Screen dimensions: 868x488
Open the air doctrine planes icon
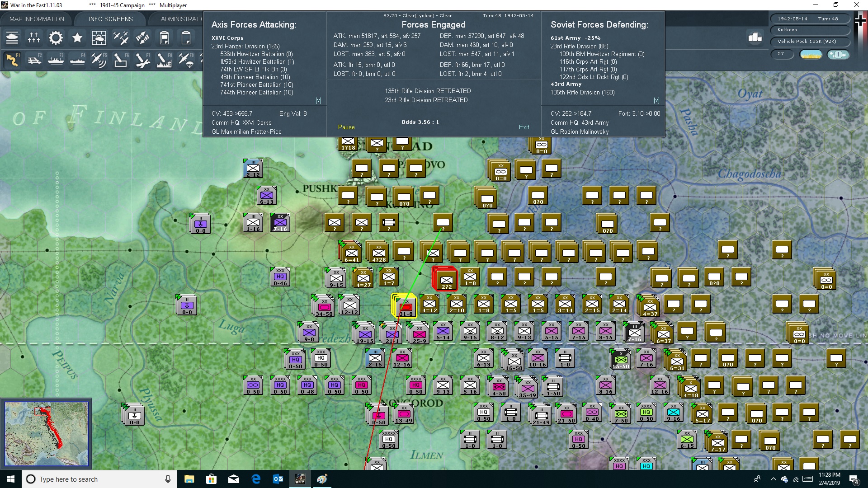121,38
